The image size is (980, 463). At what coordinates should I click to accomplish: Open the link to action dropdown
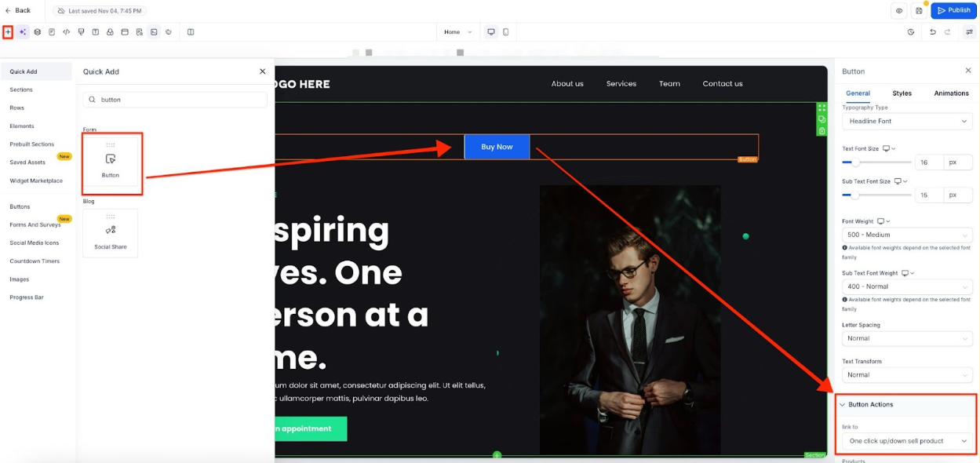point(907,441)
